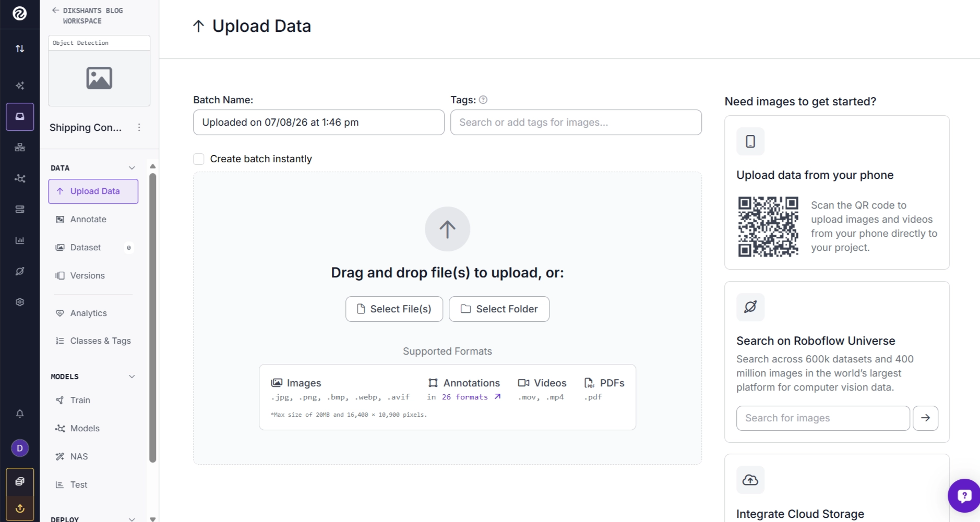980x522 pixels.
Task: Click the project thumbnail image placeholder
Action: point(99,78)
